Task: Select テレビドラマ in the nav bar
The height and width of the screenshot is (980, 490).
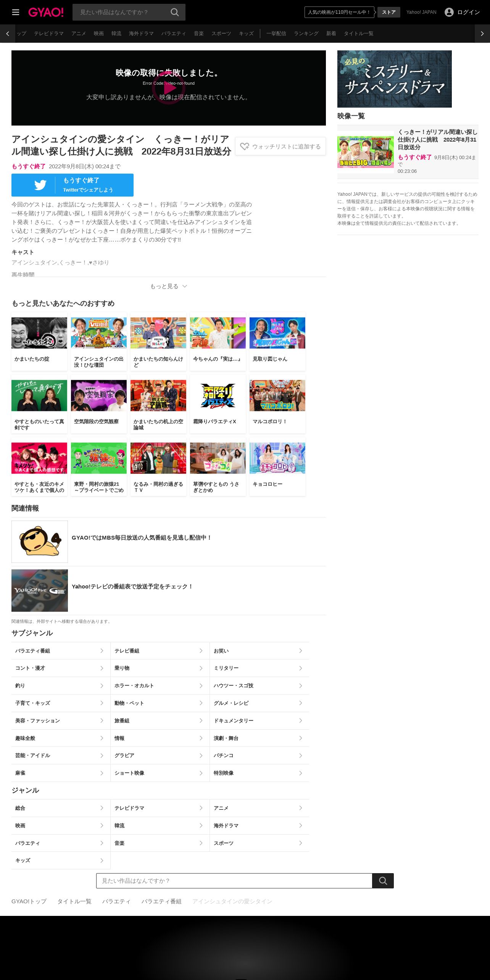Action: 49,34
